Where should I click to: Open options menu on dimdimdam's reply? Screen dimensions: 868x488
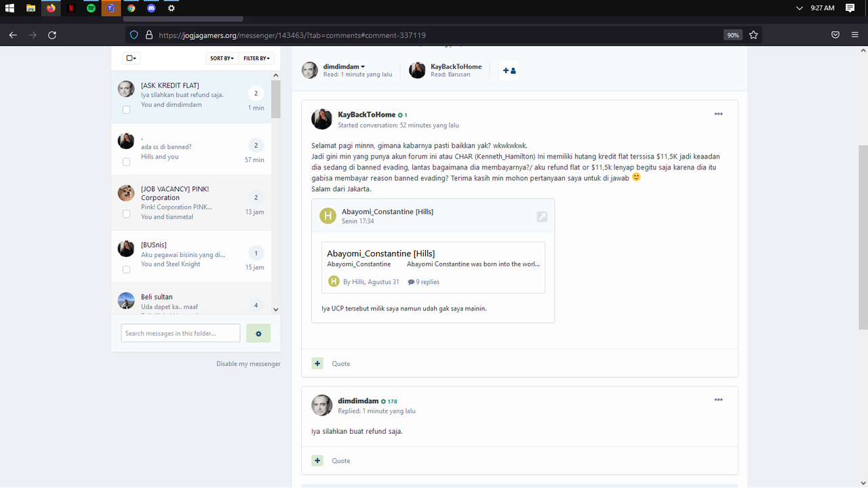718,400
